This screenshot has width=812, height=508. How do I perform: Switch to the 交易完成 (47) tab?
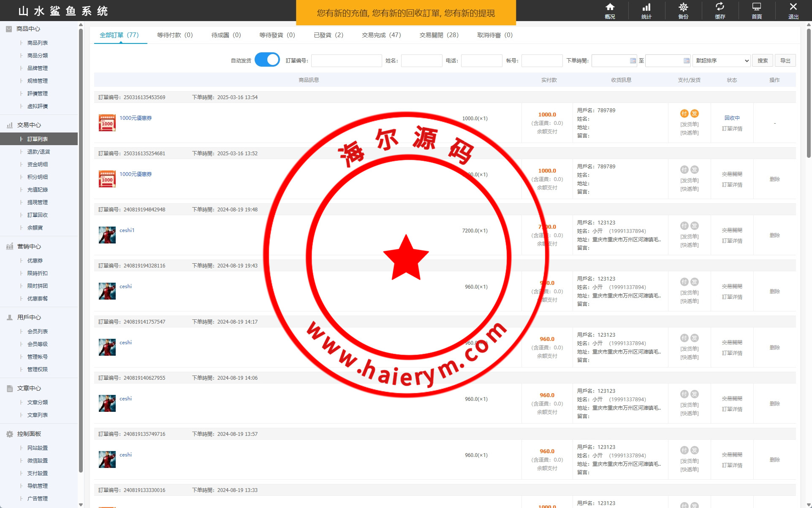381,35
